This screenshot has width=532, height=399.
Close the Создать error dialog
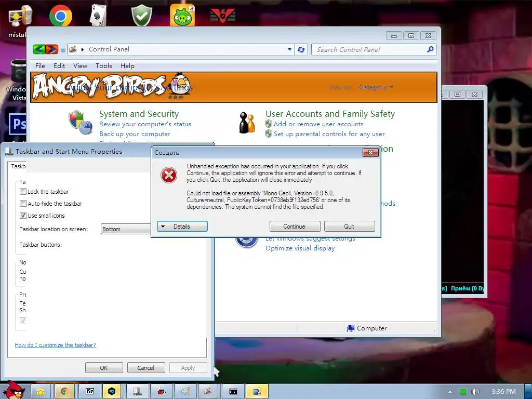point(370,153)
